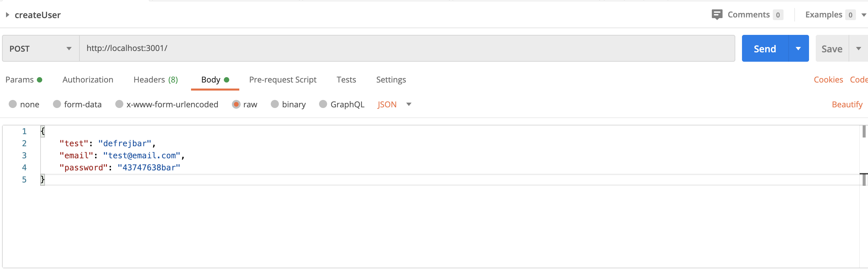Open the POST method dropdown
Image resolution: width=868 pixels, height=273 pixels.
coord(41,49)
